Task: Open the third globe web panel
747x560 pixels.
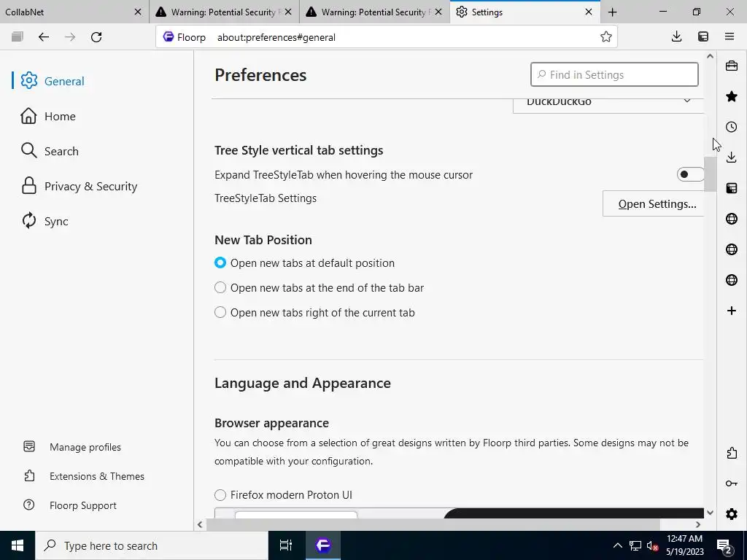Action: pyautogui.click(x=732, y=280)
